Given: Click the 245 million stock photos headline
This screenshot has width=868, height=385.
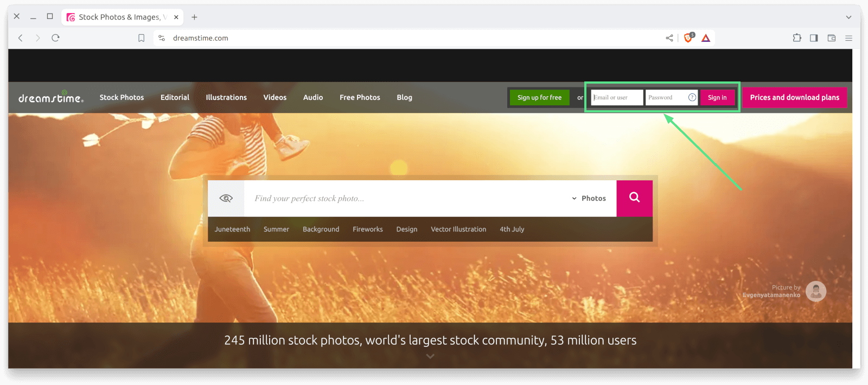Looking at the screenshot, I should 430,340.
